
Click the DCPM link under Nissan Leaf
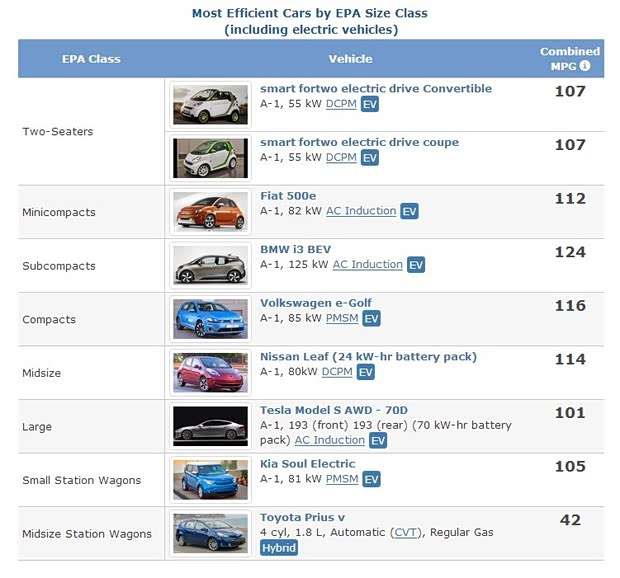click(336, 372)
